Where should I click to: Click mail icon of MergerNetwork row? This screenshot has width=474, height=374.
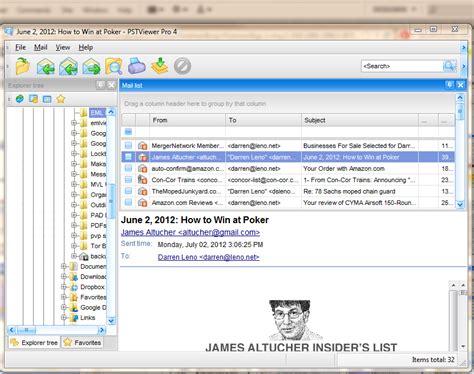click(x=142, y=146)
